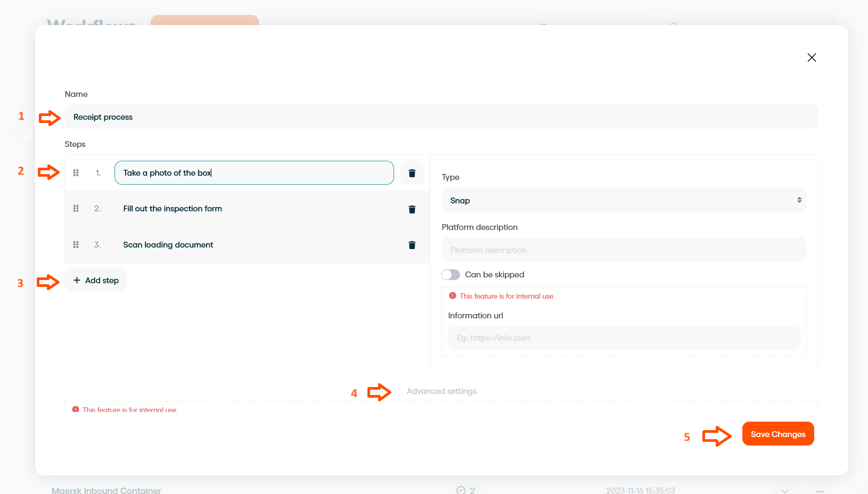Focus the Information url field

click(x=624, y=338)
